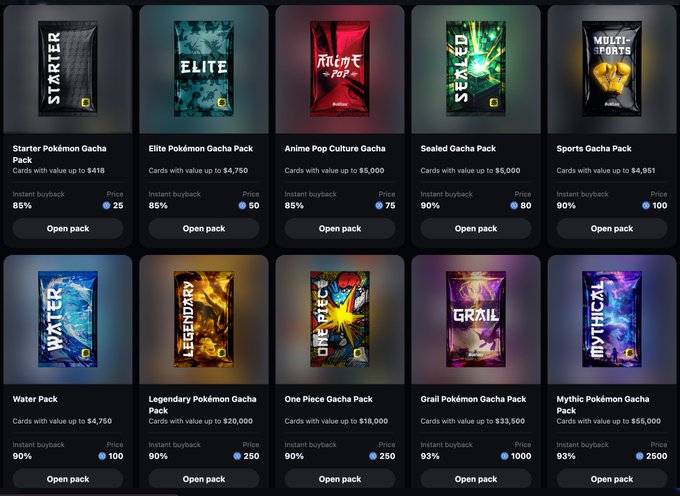Screen dimensions: 680x496
Task: Select the Multi-Sports boxing gloves pack artwork
Action: (611, 69)
